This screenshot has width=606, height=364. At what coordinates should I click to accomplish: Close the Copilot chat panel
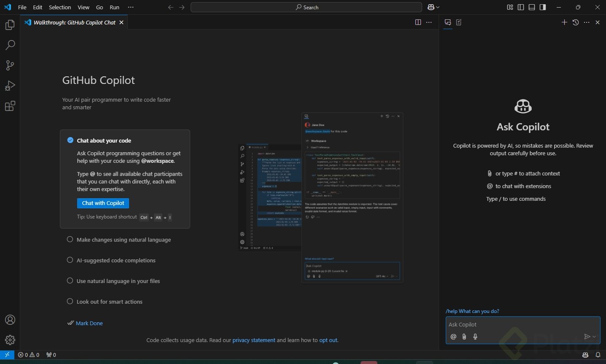(598, 22)
